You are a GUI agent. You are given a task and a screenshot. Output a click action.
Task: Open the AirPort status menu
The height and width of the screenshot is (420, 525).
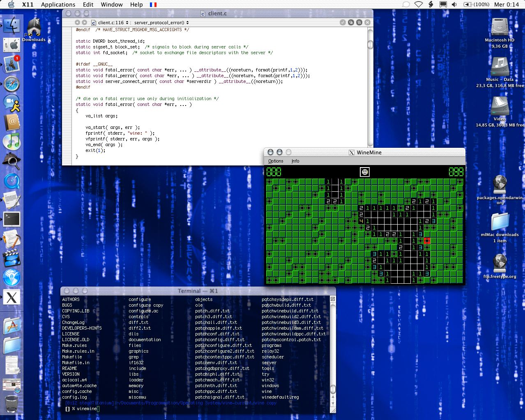(x=418, y=5)
